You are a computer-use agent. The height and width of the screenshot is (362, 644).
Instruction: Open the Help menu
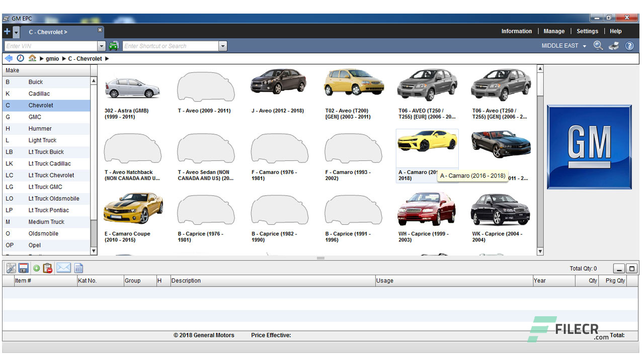coord(616,31)
